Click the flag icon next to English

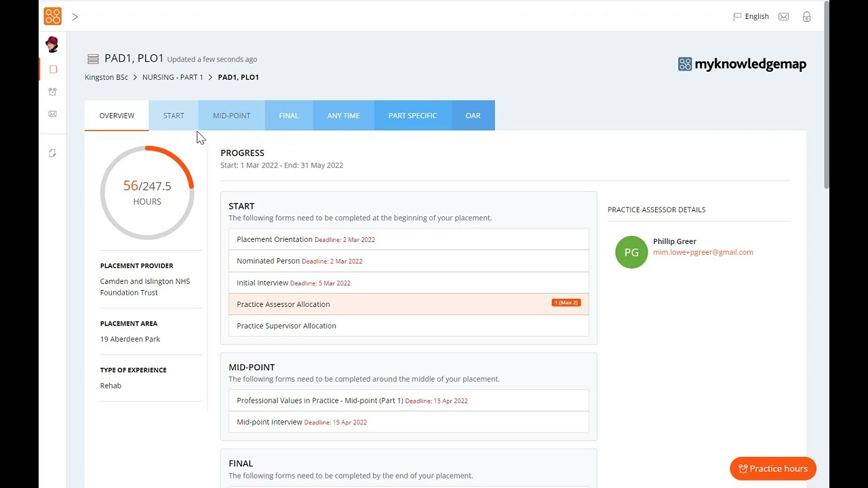737,17
